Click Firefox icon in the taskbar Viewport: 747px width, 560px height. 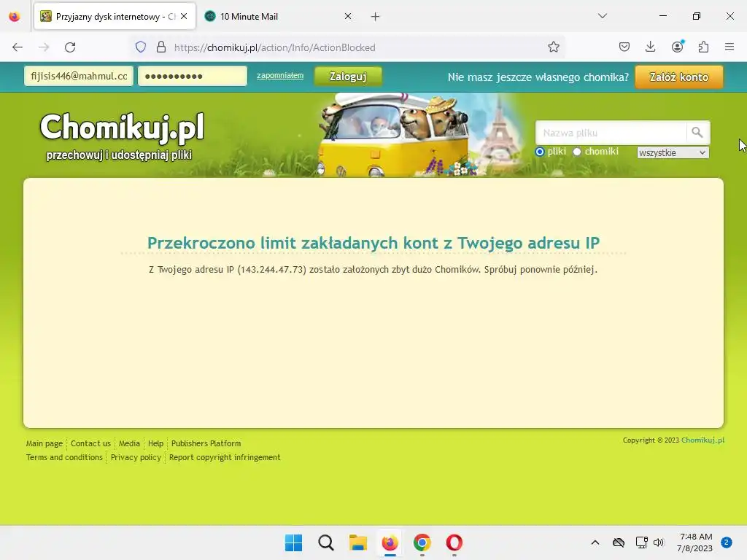pos(390,542)
